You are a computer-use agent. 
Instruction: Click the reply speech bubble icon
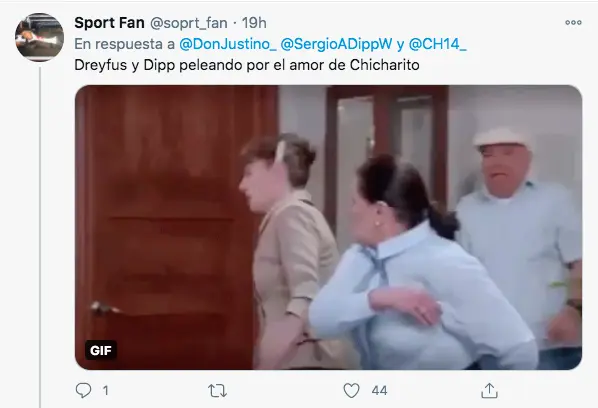(83, 390)
